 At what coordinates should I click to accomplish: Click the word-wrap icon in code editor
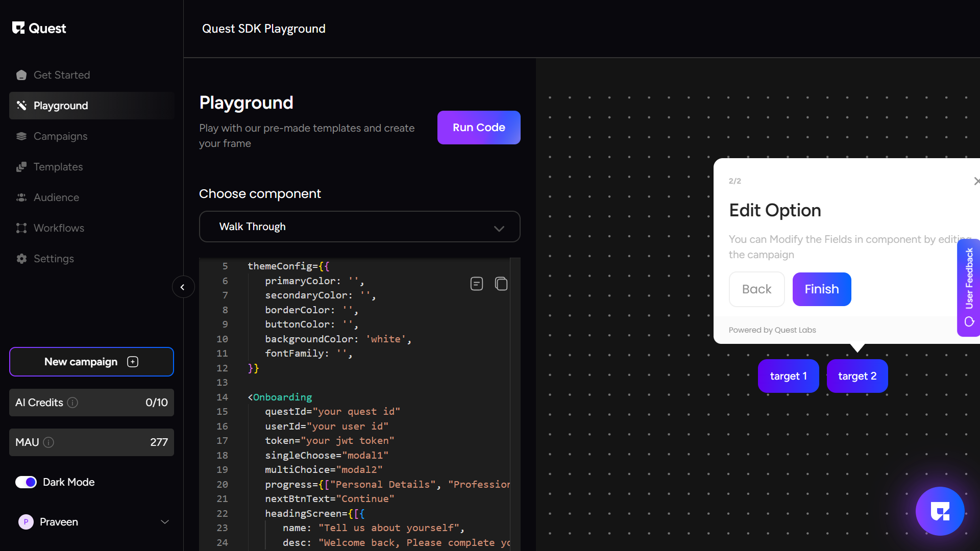coord(476,284)
